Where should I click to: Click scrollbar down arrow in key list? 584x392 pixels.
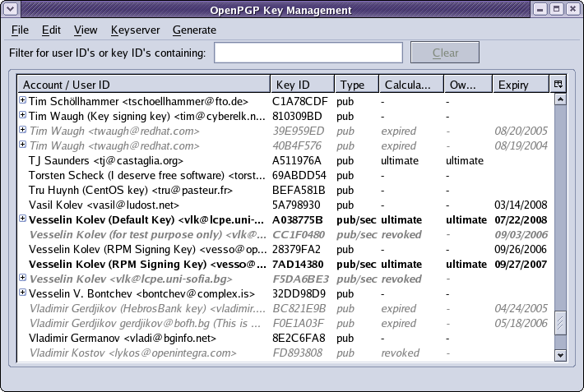coord(560,355)
